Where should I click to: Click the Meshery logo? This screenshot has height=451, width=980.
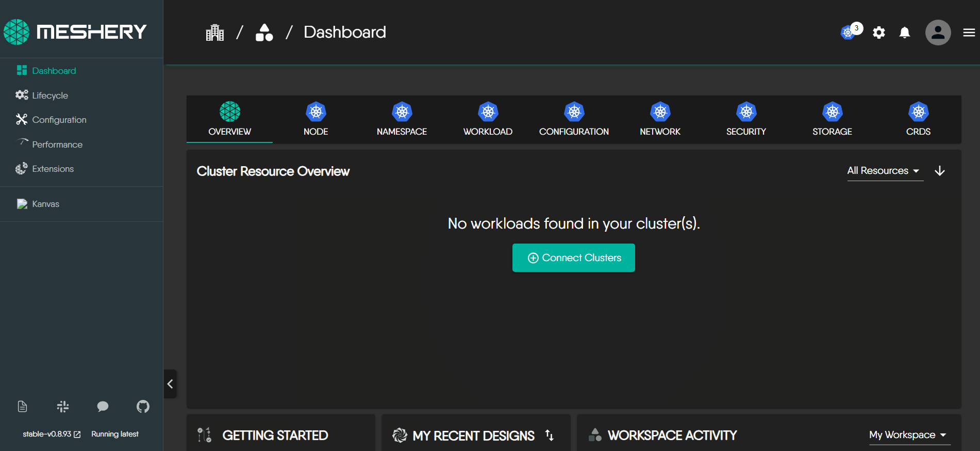[75, 32]
